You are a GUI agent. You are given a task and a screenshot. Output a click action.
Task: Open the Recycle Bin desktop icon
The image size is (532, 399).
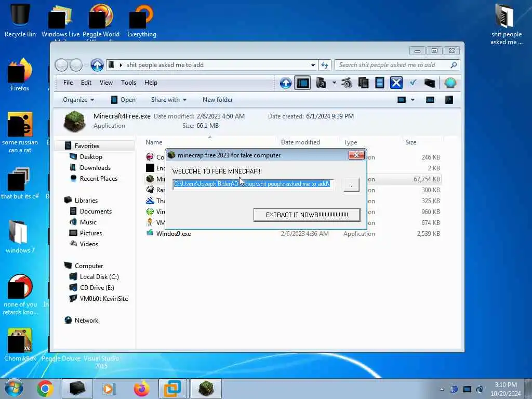click(20, 19)
